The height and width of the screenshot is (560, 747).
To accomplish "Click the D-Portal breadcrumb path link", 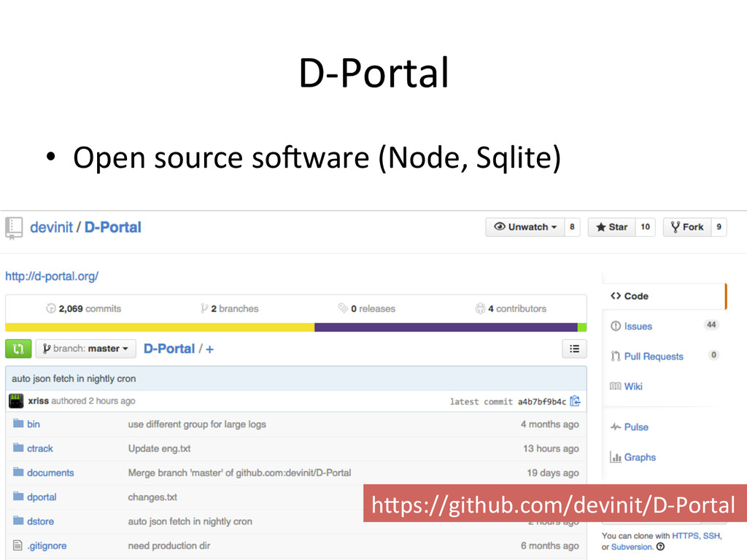I will coord(169,349).
